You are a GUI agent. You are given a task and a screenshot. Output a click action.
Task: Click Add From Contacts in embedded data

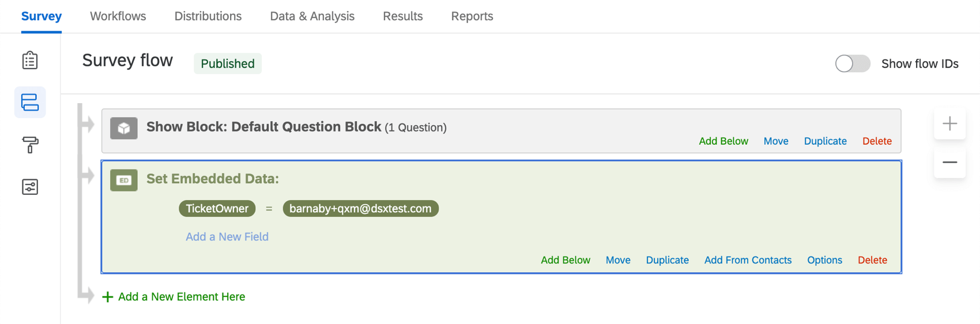coord(748,260)
